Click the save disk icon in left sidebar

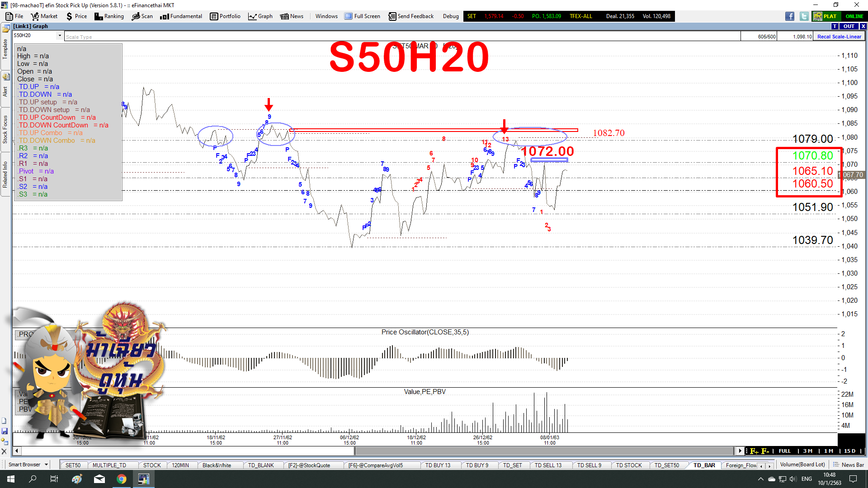pos(5,431)
